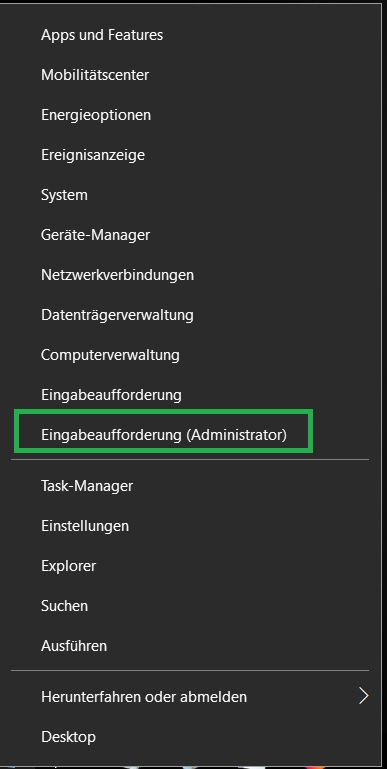Select Netzwerkverbindungen

(117, 275)
